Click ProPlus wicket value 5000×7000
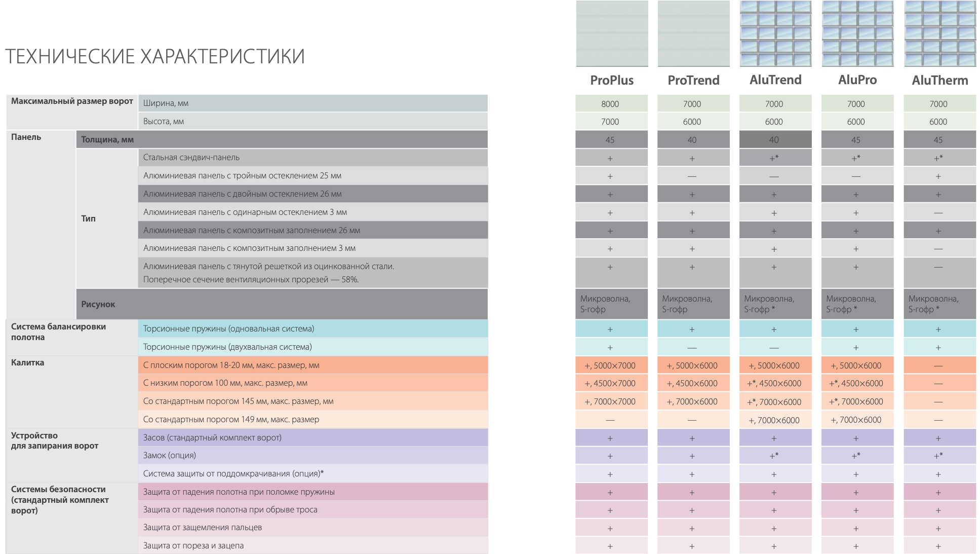 click(x=610, y=365)
